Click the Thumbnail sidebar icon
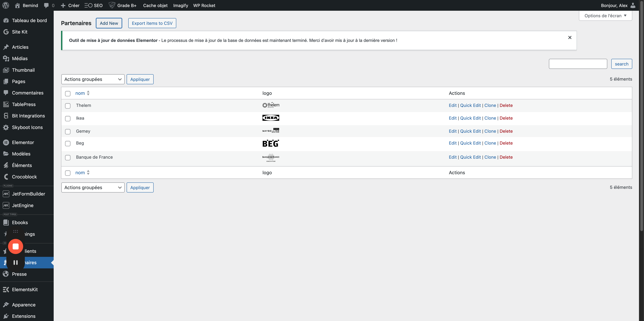The image size is (644, 321). pos(6,70)
